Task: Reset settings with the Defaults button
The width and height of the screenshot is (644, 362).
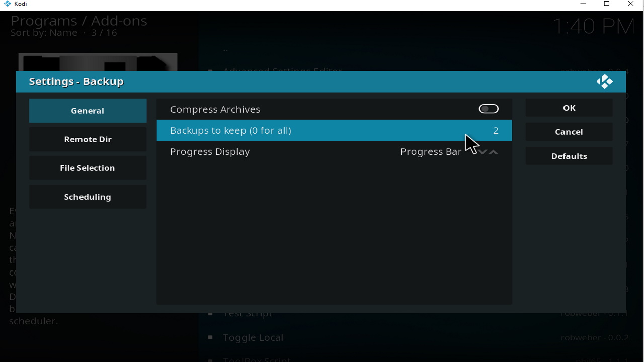Action: point(569,156)
